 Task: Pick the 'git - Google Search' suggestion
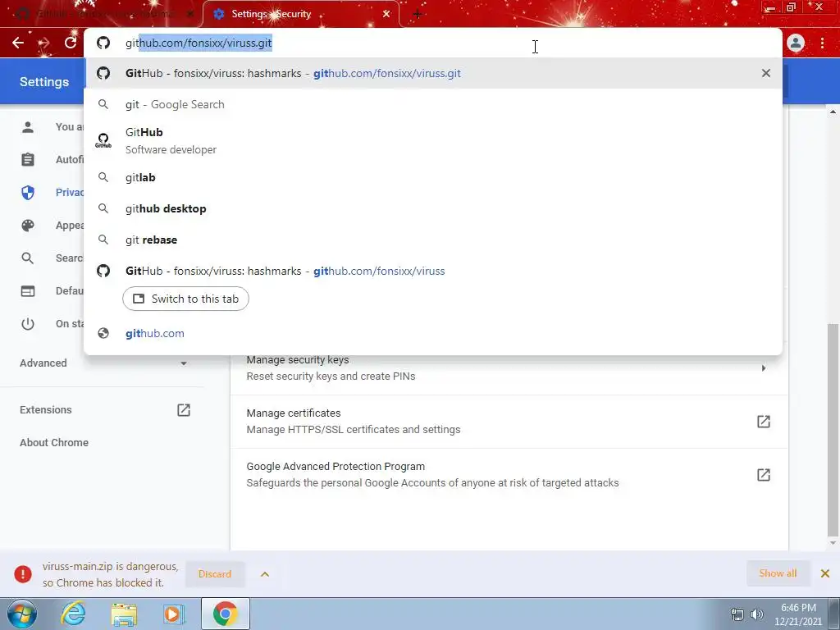[433, 104]
